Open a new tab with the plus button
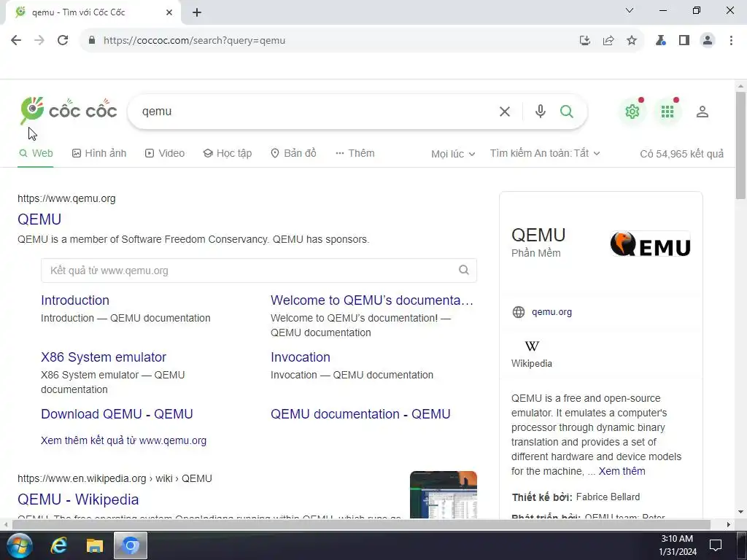 click(197, 12)
